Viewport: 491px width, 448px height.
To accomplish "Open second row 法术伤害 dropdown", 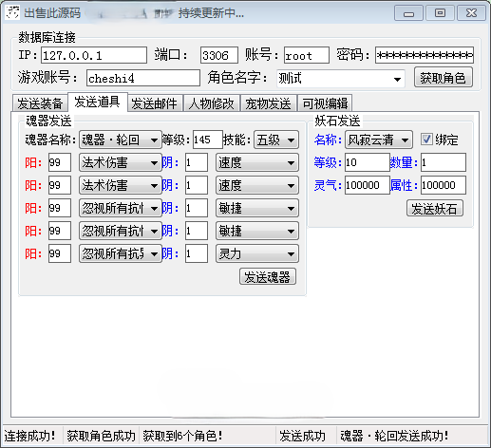I will pos(121,185).
